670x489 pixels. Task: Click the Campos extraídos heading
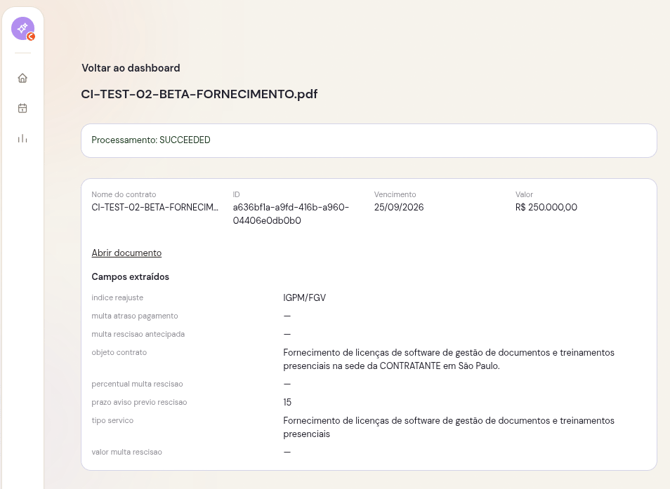(130, 277)
